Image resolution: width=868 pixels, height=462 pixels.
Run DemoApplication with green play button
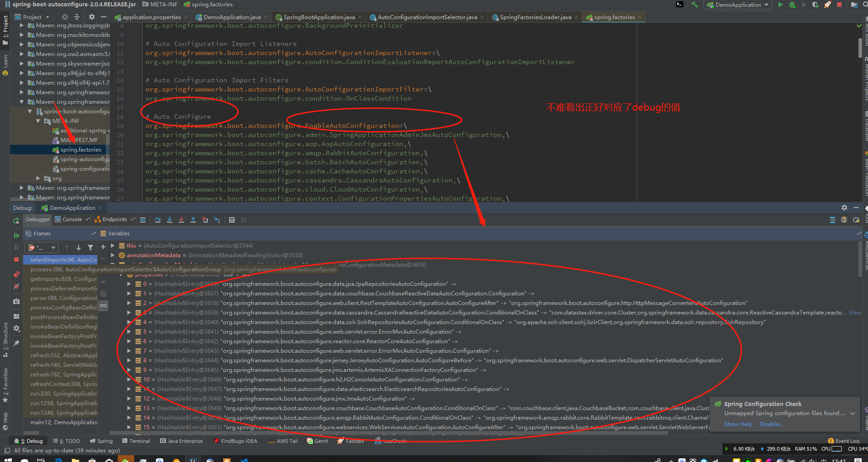click(780, 5)
